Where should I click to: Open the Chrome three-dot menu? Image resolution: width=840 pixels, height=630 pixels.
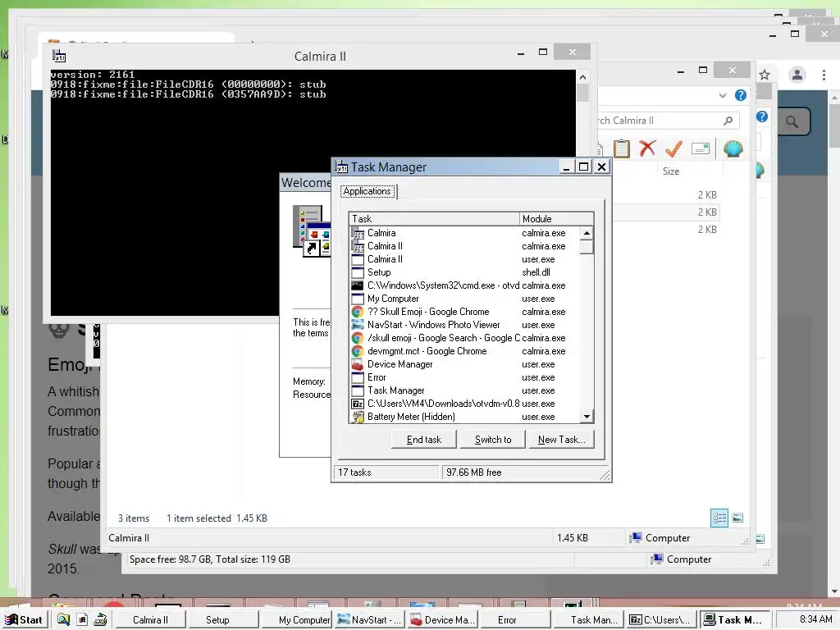click(x=824, y=75)
